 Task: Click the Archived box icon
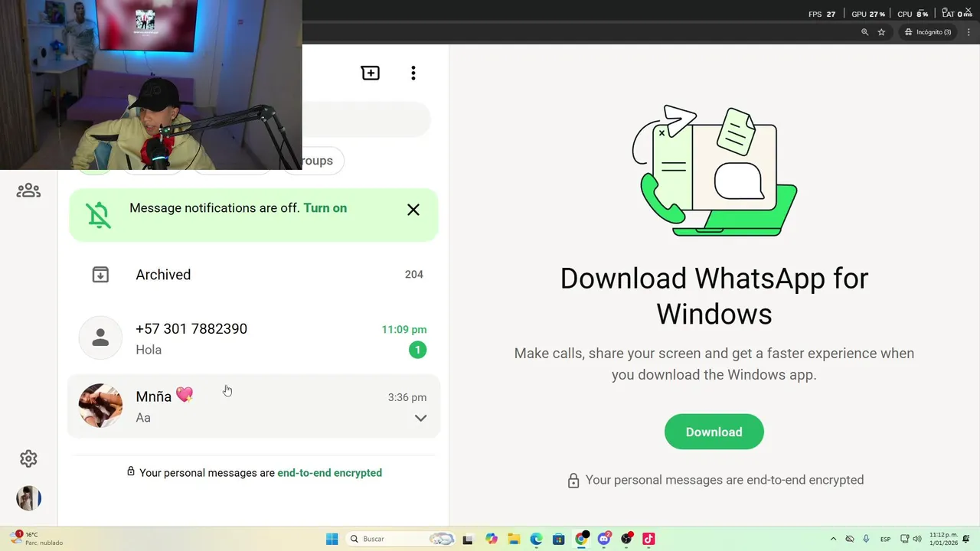pyautogui.click(x=100, y=274)
